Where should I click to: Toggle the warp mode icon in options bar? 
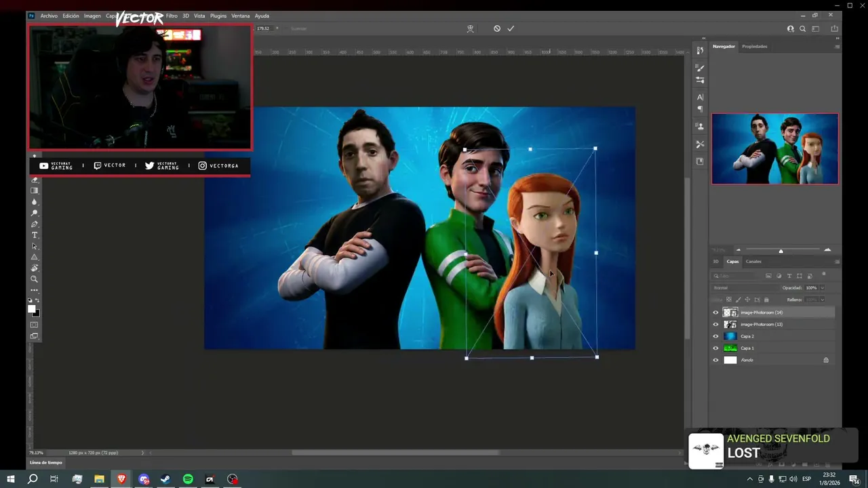pyautogui.click(x=470, y=28)
